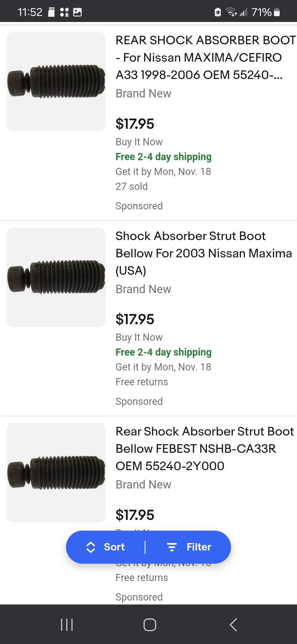The width and height of the screenshot is (297, 644).
Task: Open the recent apps navigation icon
Action: [x=67, y=625]
